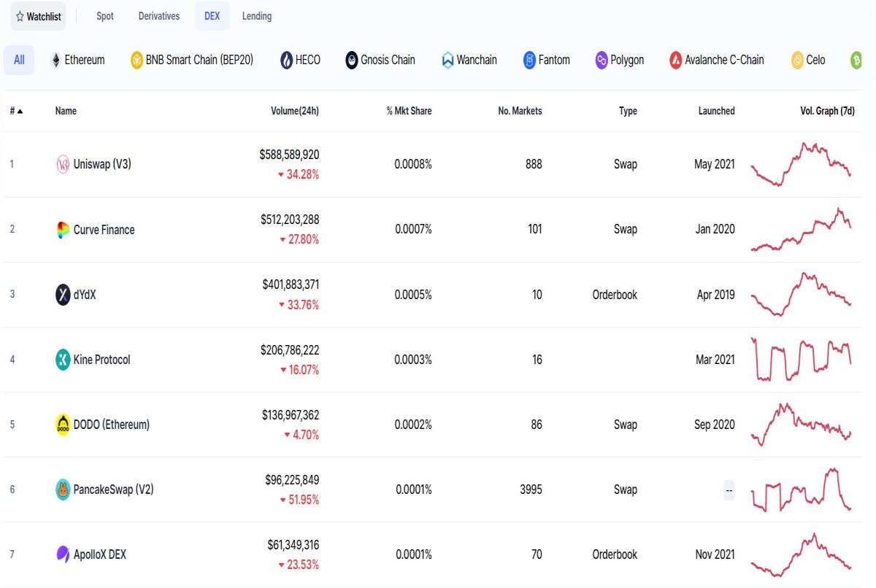
Task: Sort table by No. Markets header
Action: (x=520, y=111)
